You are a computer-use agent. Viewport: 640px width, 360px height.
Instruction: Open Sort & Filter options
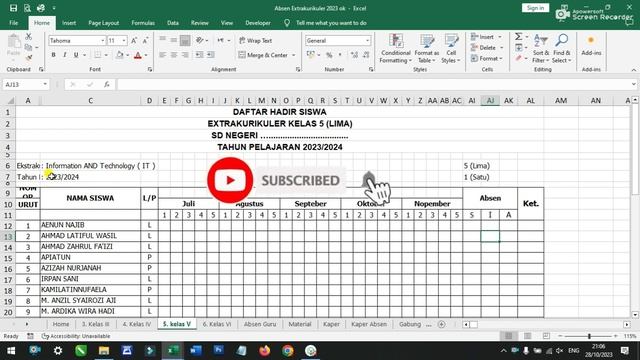point(541,49)
